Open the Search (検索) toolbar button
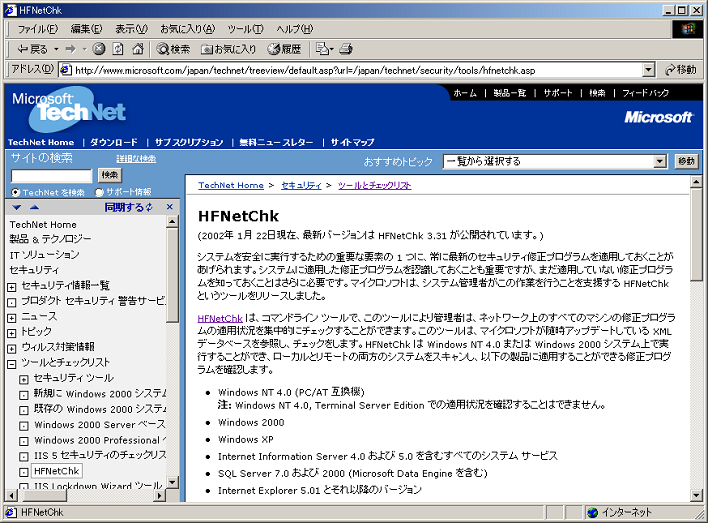 173,49
